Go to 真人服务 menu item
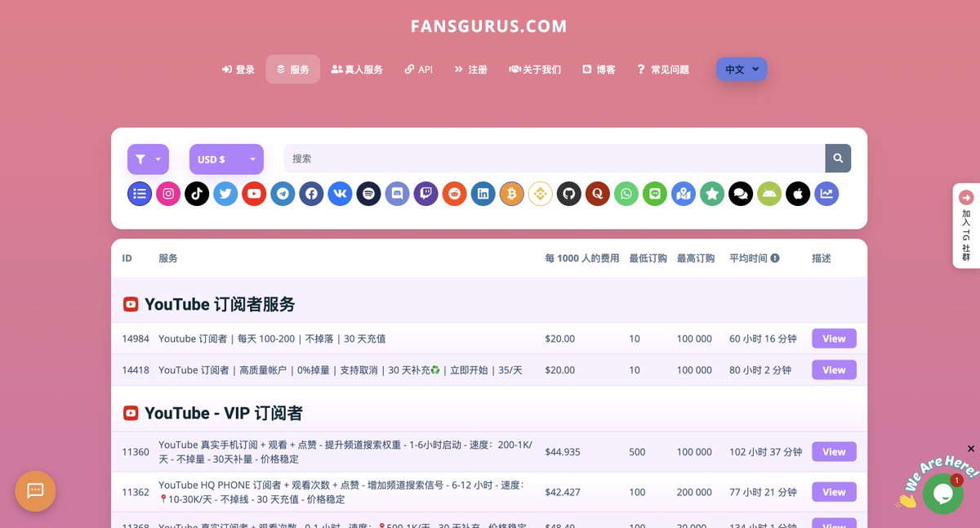 click(357, 69)
